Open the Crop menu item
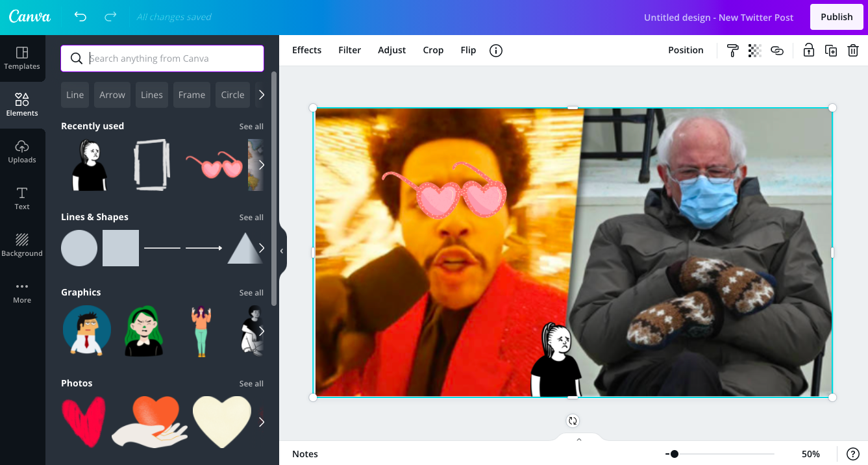 point(433,50)
